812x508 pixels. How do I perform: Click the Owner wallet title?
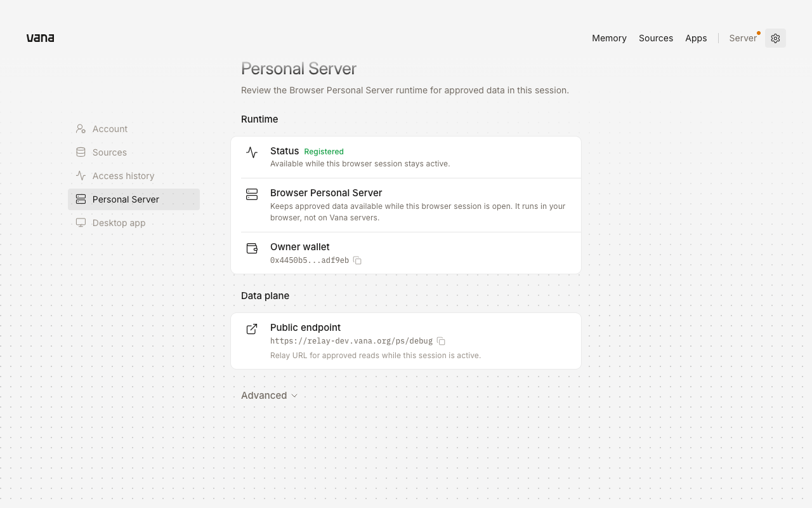(300, 247)
